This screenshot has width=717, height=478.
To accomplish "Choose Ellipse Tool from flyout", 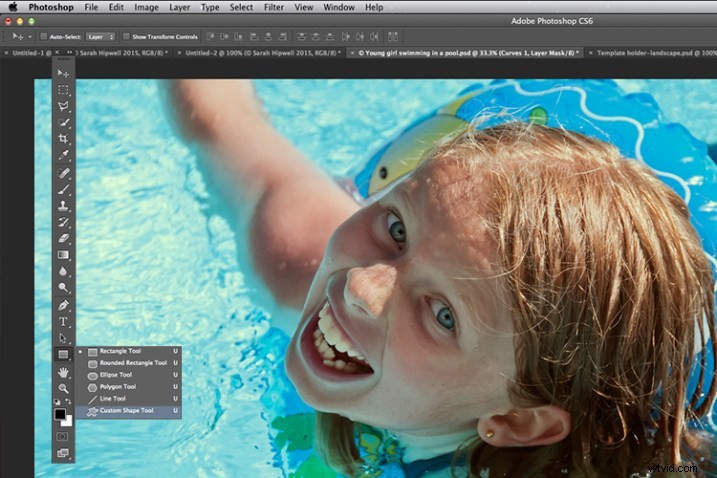I will point(128,375).
